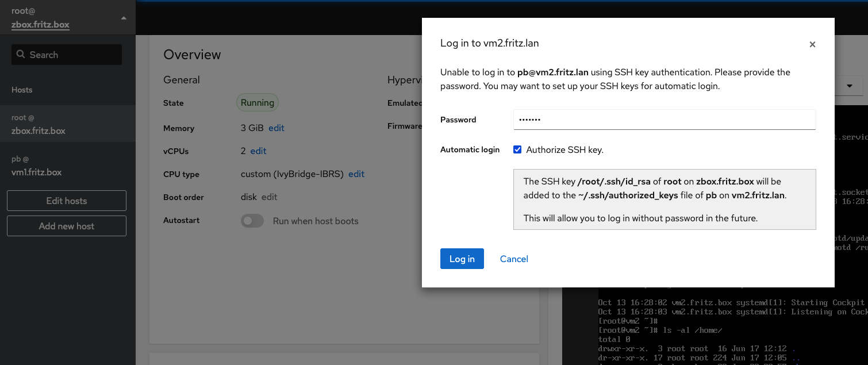Screen dimensions: 868x365
Task: Edit the vCPUs value
Action: click(258, 151)
